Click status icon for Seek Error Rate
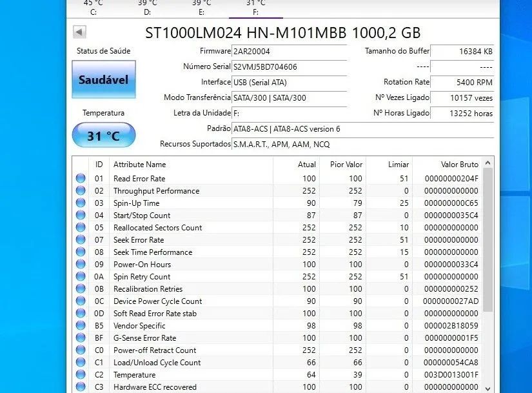Image resolution: width=532 pixels, height=393 pixels. click(81, 239)
